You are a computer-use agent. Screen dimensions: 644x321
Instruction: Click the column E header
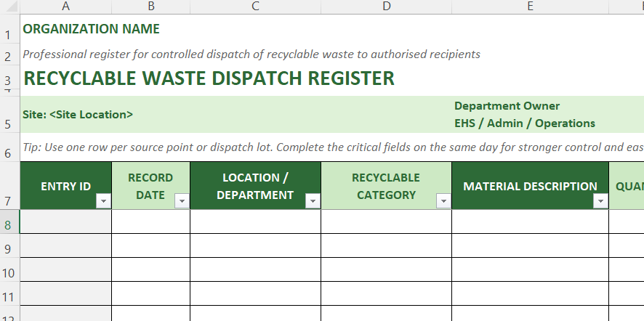coord(530,7)
